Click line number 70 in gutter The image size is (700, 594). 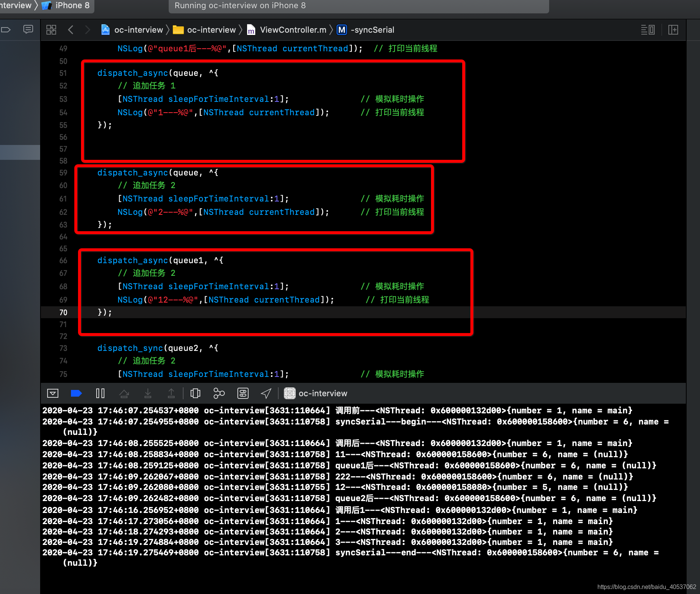click(63, 313)
